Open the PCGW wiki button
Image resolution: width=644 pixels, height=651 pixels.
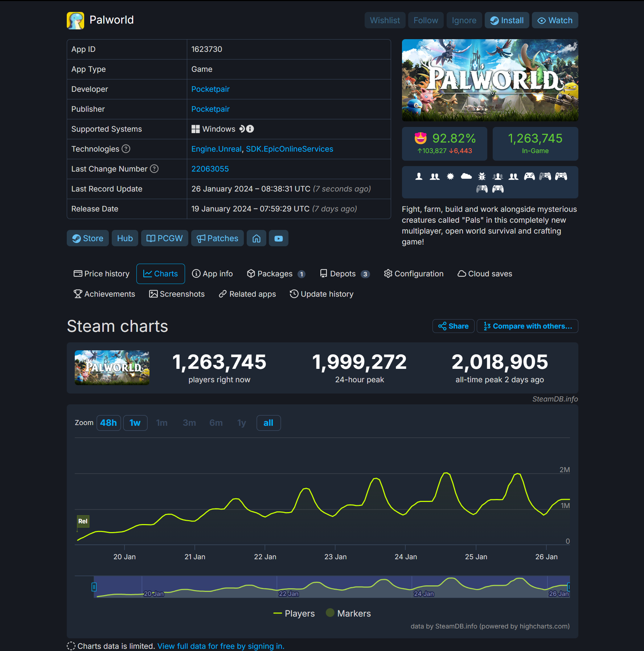[165, 238]
